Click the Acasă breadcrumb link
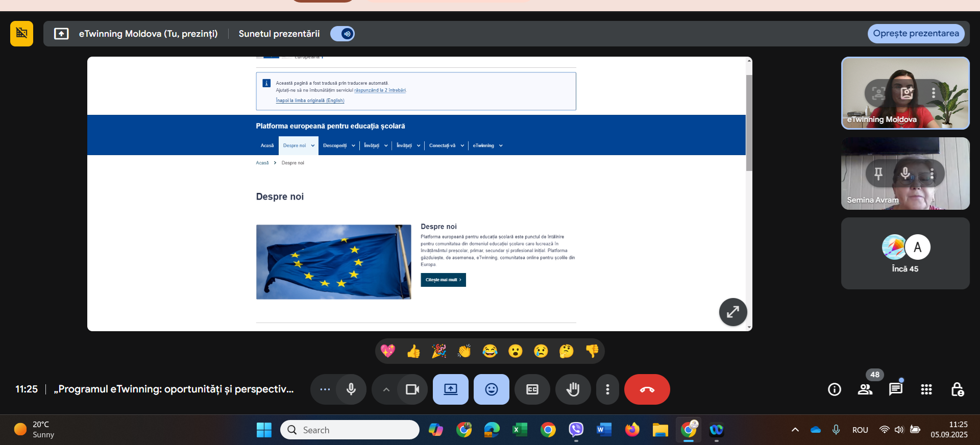Viewport: 980px width, 445px height. [262, 163]
